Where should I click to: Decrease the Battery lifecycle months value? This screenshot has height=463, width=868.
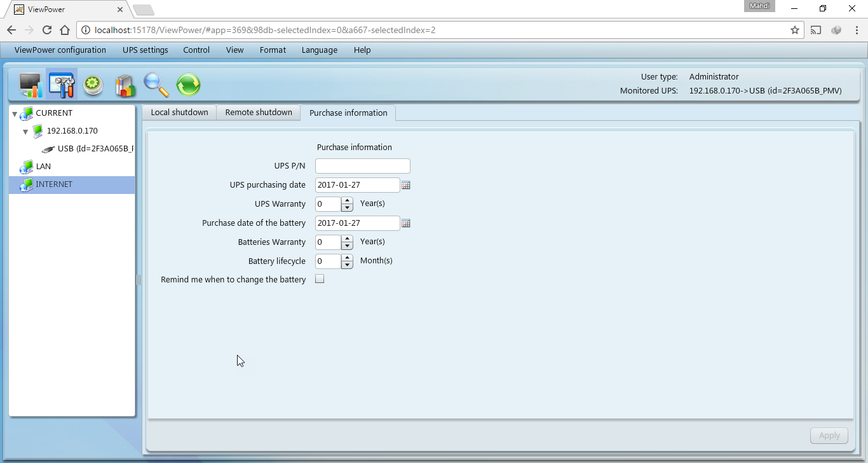pos(347,265)
